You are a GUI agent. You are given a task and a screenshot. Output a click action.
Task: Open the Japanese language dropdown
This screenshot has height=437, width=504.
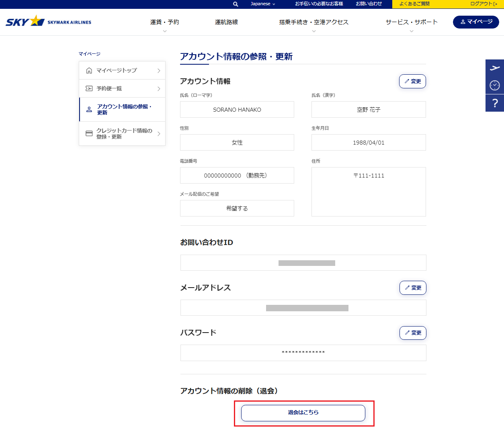263,4
